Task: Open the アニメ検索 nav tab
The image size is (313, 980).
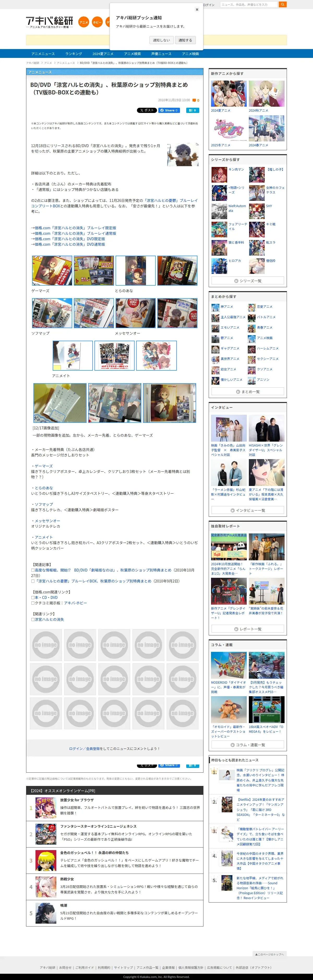Action: (132, 54)
